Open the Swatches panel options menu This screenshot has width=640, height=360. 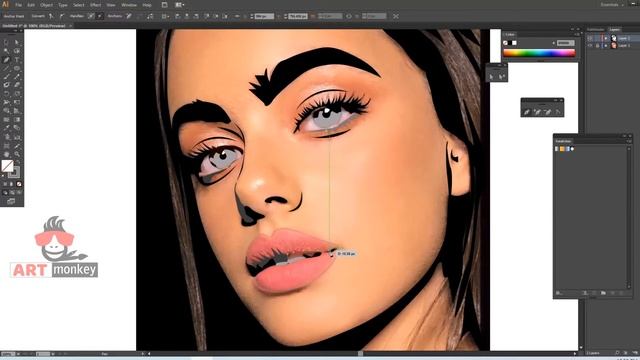[x=629, y=141]
